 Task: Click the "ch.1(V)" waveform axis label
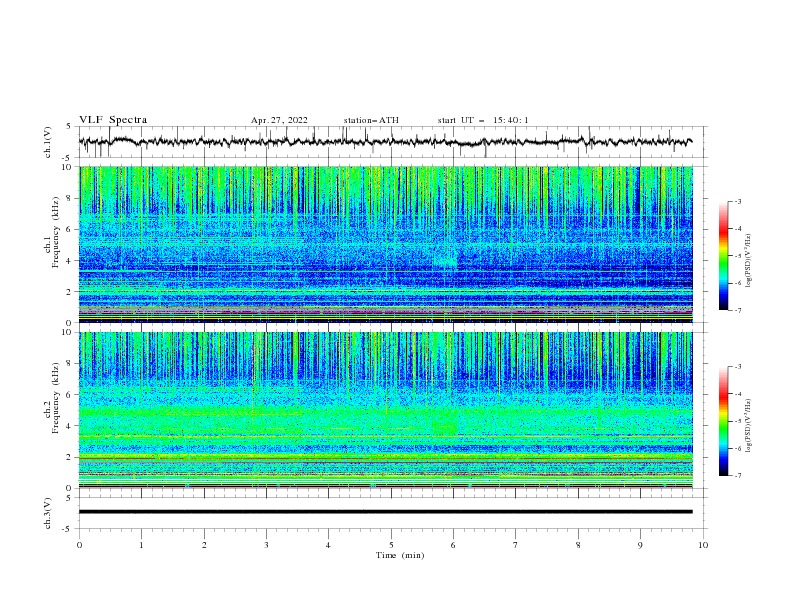(x=48, y=142)
